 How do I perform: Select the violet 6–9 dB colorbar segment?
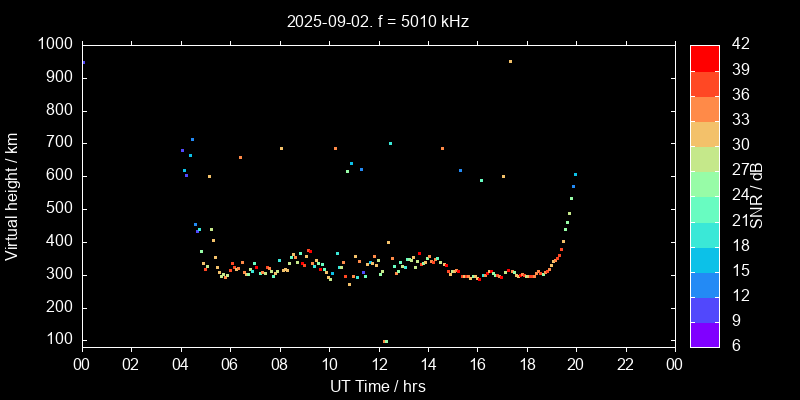click(x=704, y=335)
